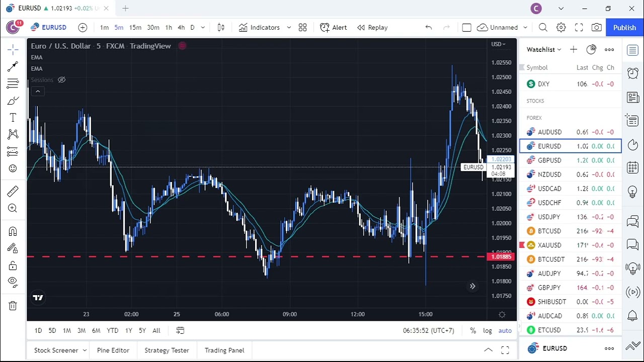
Task: Enter fullscreen mode
Action: coord(579,28)
